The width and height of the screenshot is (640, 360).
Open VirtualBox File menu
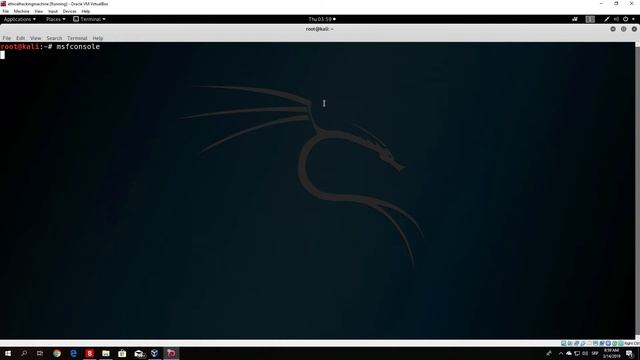coord(6,11)
